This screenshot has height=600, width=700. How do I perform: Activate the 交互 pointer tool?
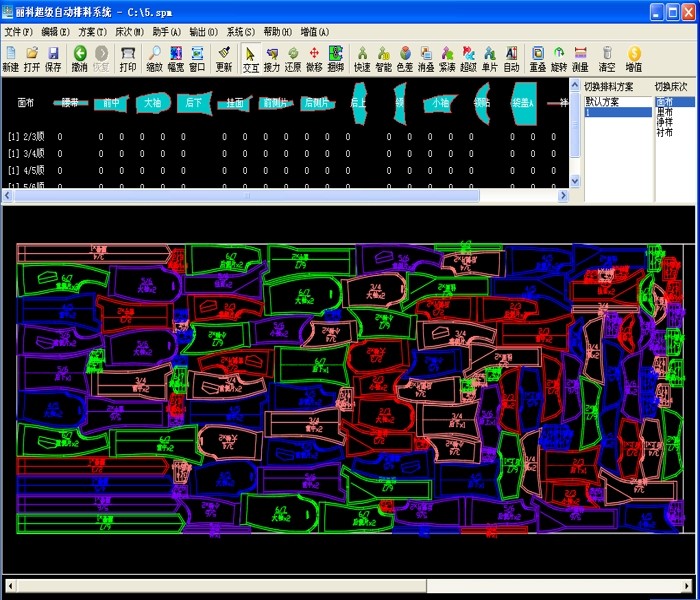click(250, 58)
